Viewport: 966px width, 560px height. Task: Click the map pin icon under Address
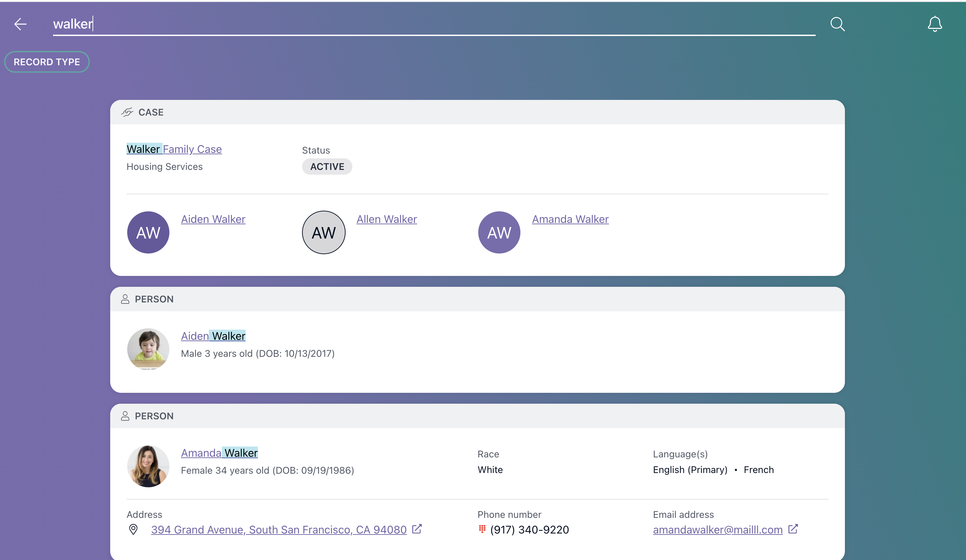pyautogui.click(x=133, y=529)
